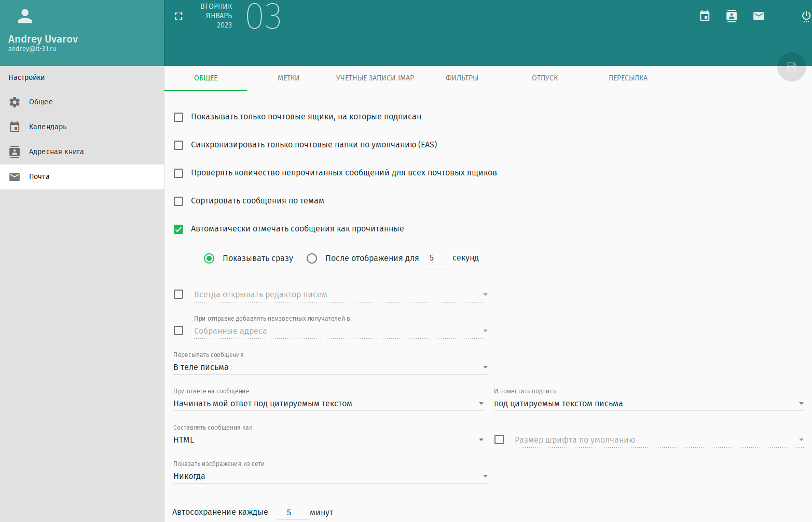Click the power logout icon
This screenshot has height=522, width=812.
806,16
